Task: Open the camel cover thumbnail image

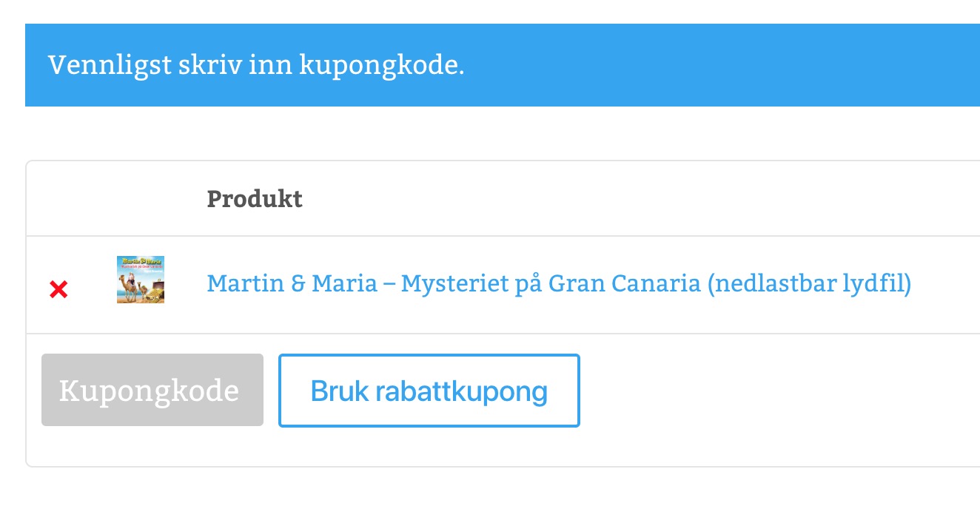Action: pyautogui.click(x=141, y=280)
